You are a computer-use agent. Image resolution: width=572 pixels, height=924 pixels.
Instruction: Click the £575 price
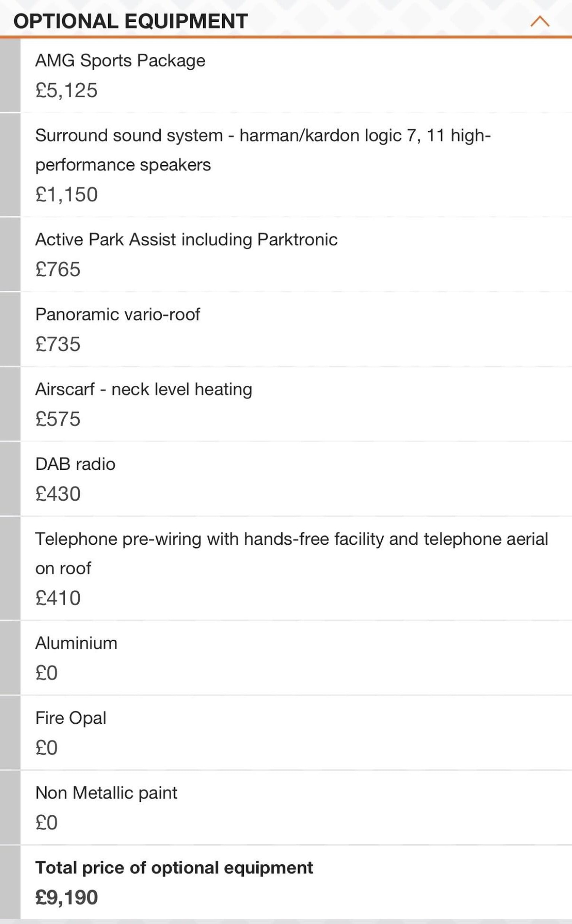click(x=58, y=419)
